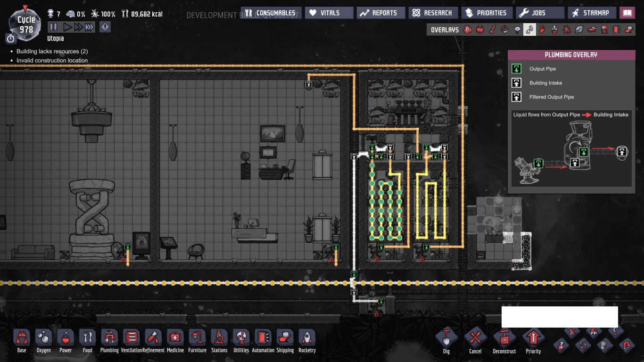Screen dimensions: 644x362
Task: Open the Oxygen build category
Action: tap(43, 341)
